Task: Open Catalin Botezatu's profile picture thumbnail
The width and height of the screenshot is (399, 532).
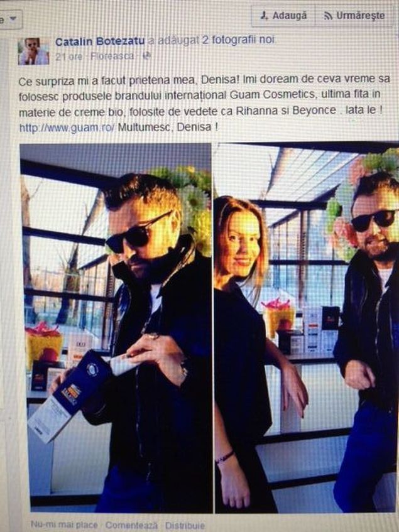Action: 33,52
